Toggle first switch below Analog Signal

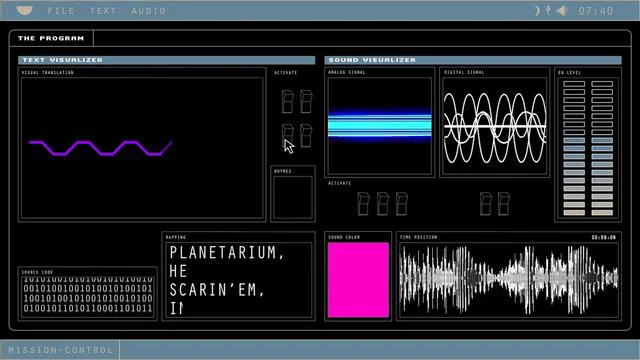(363, 204)
